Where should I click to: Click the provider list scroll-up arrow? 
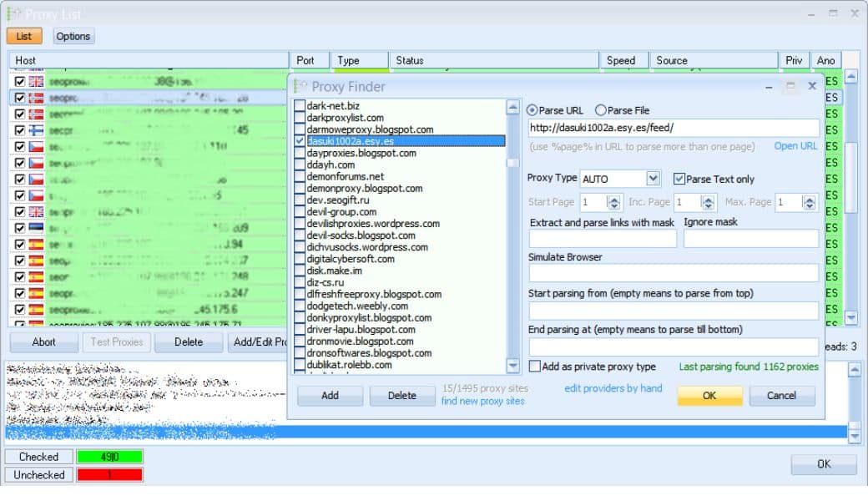pos(512,107)
